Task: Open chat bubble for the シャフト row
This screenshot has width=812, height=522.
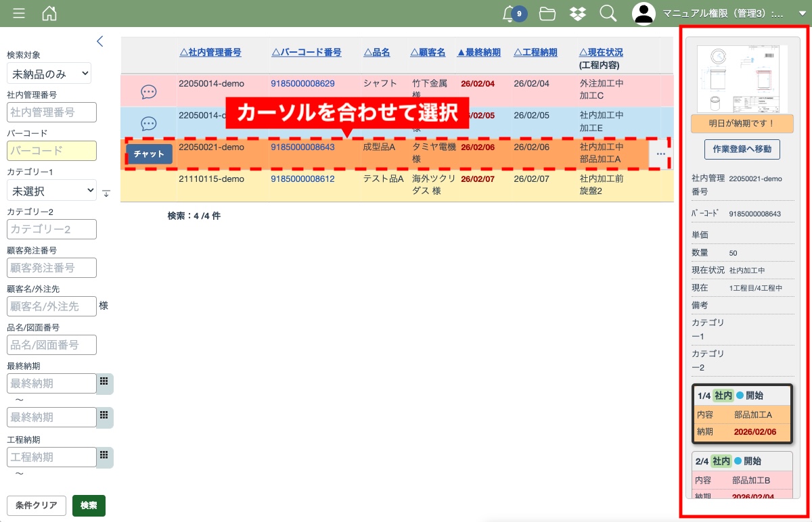Action: tap(149, 92)
